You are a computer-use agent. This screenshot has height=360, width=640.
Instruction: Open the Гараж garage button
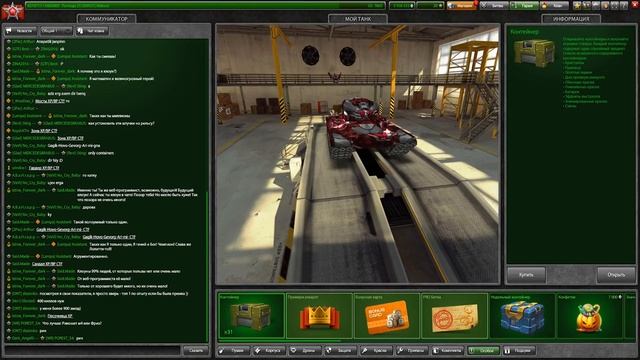click(x=524, y=6)
